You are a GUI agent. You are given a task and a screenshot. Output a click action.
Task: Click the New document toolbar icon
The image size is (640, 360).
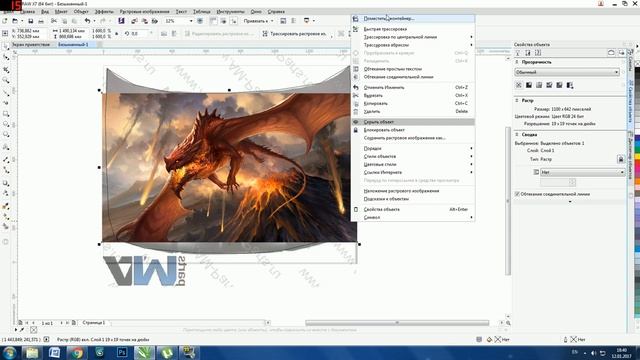(4, 21)
